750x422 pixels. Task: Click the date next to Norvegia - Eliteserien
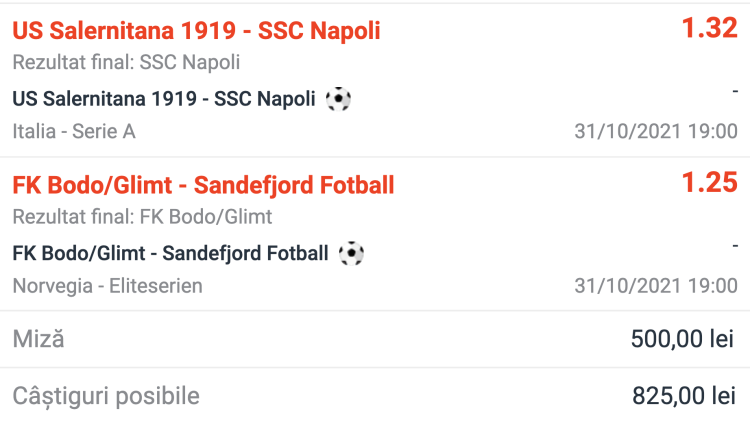coord(656,286)
